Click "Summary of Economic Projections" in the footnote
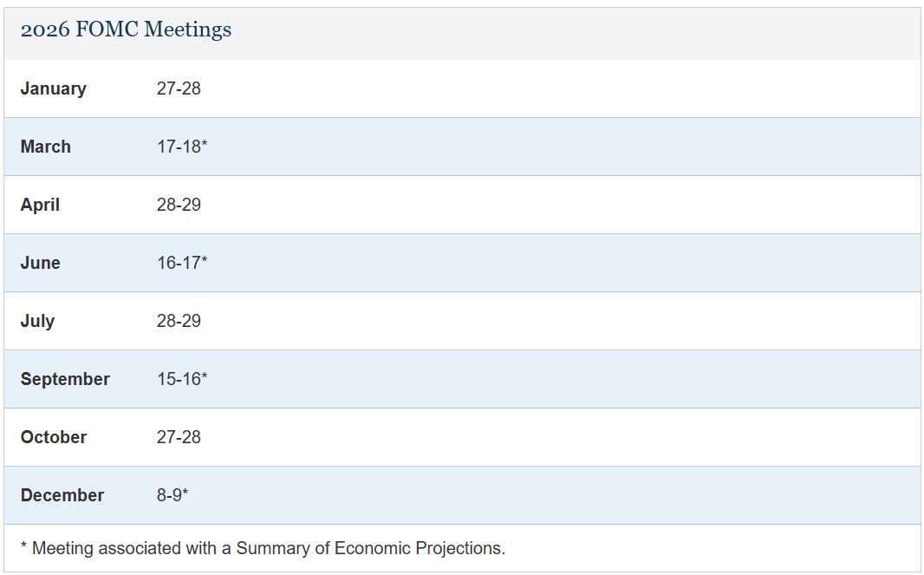This screenshot has width=924, height=575. pyautogui.click(x=370, y=548)
